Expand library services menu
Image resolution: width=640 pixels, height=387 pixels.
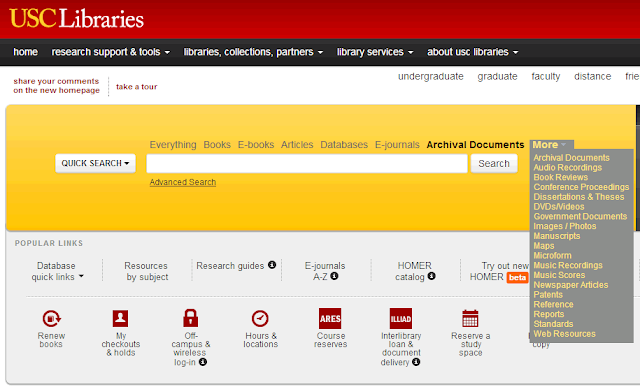tap(375, 52)
